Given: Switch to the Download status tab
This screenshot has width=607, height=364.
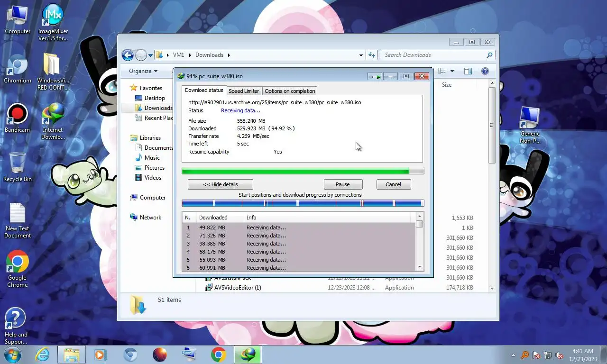Looking at the screenshot, I should point(204,90).
